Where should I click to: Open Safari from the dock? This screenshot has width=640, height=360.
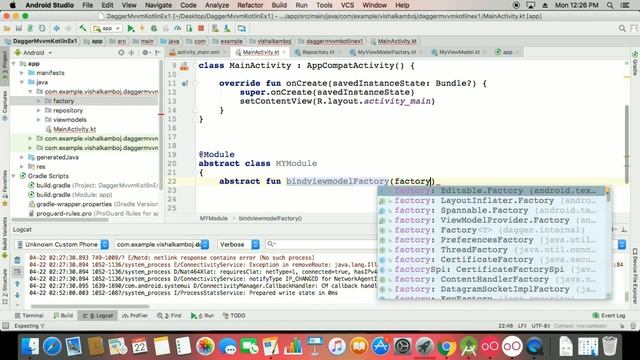coord(52,346)
